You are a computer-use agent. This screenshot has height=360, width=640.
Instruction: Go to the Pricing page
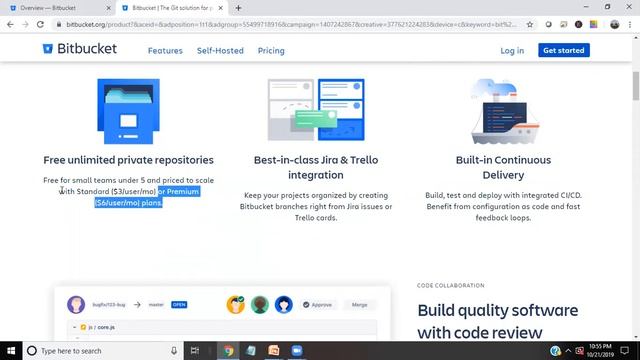271,51
